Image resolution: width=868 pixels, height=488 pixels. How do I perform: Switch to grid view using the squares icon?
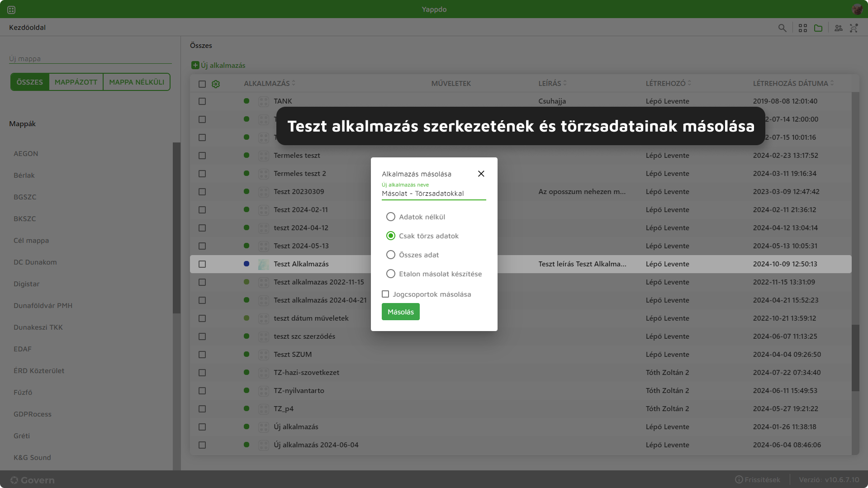803,28
